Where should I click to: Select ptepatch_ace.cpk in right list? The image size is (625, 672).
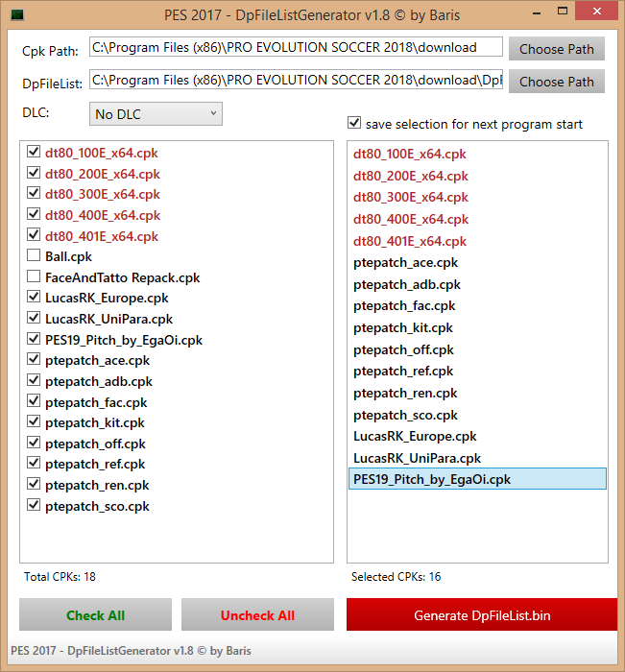coord(477,262)
